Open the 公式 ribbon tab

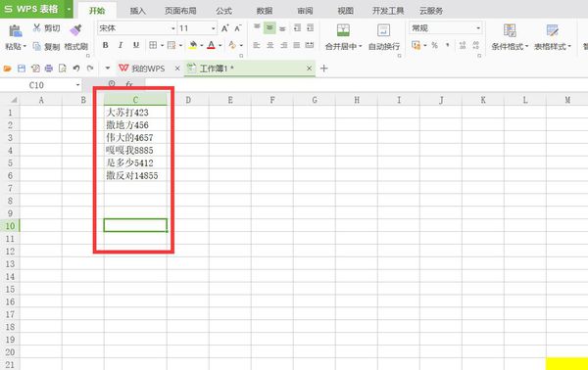pos(223,11)
